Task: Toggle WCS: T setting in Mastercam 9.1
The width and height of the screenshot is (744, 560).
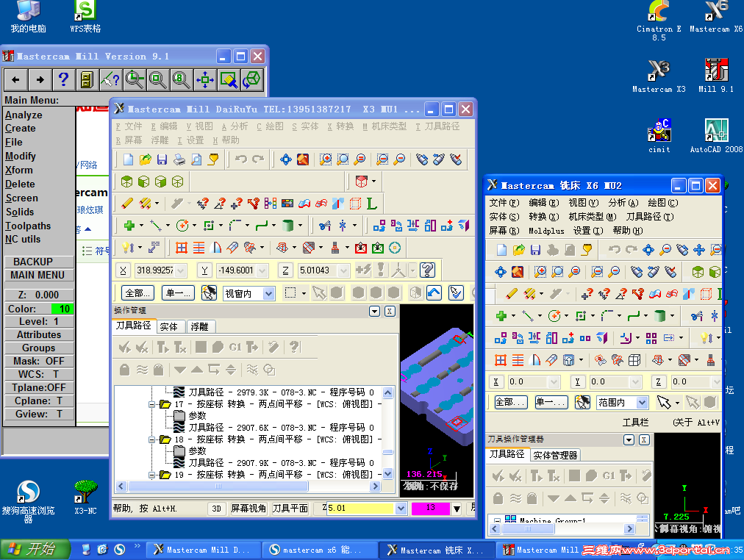Action: (39, 374)
